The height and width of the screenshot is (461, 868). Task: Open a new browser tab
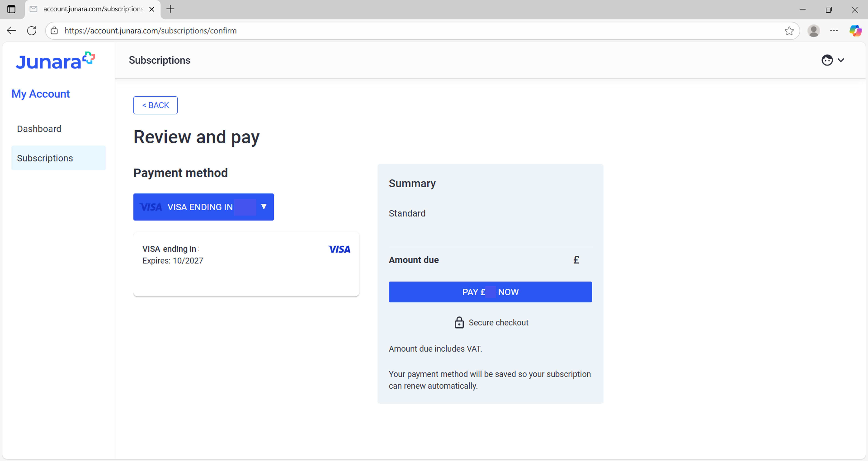point(170,9)
